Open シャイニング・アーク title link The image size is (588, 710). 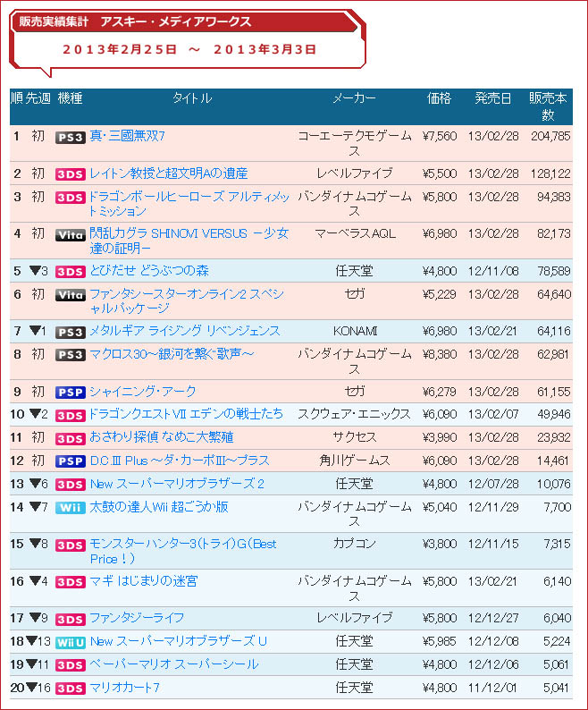click(x=143, y=392)
